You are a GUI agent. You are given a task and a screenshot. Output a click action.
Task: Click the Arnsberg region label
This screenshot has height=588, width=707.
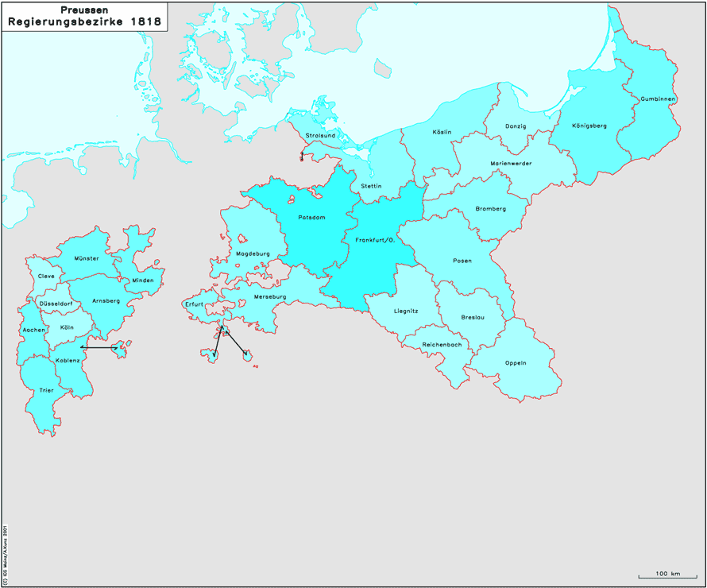[x=106, y=301]
